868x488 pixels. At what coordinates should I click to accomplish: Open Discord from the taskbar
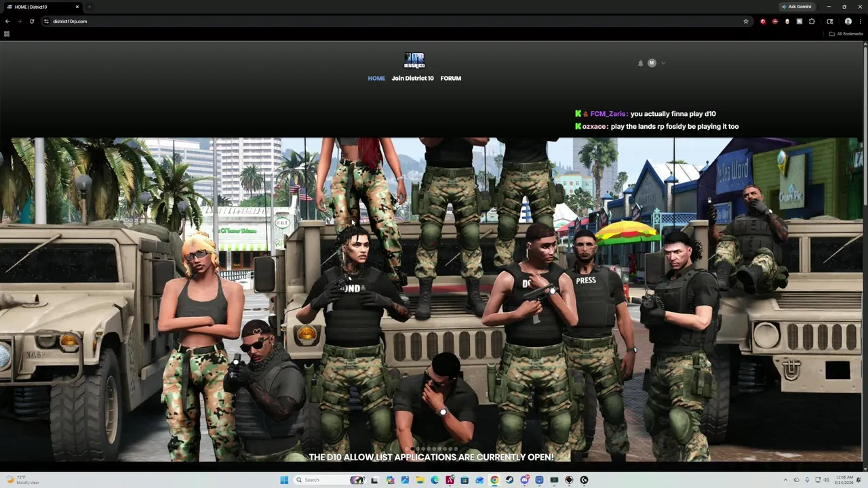tap(524, 480)
